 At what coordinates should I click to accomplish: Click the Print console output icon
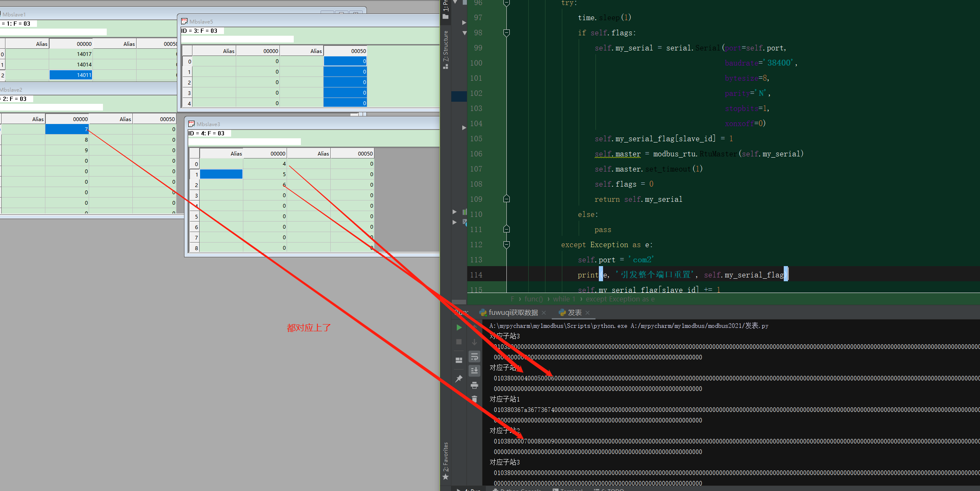[474, 385]
